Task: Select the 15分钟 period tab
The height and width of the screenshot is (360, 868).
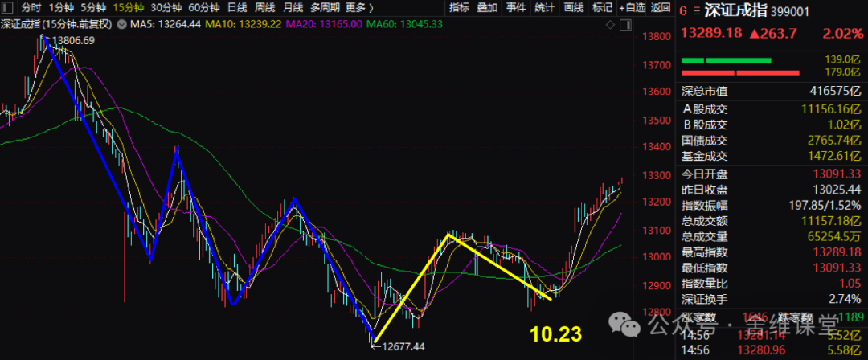Action: pyautogui.click(x=127, y=8)
